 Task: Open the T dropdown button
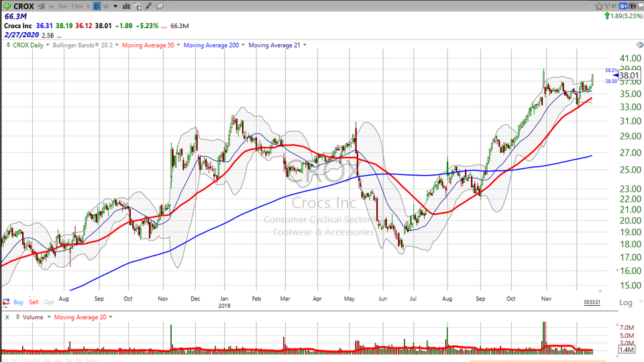[632, 6]
